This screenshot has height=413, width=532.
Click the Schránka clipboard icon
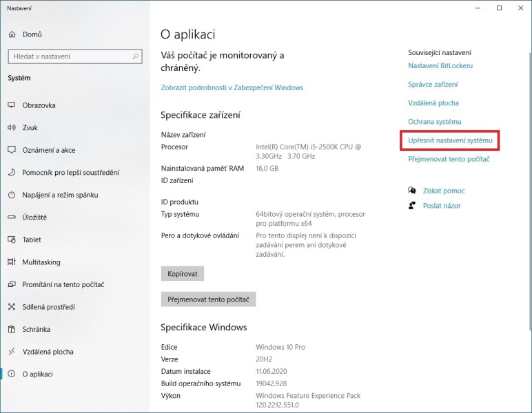(x=12, y=329)
